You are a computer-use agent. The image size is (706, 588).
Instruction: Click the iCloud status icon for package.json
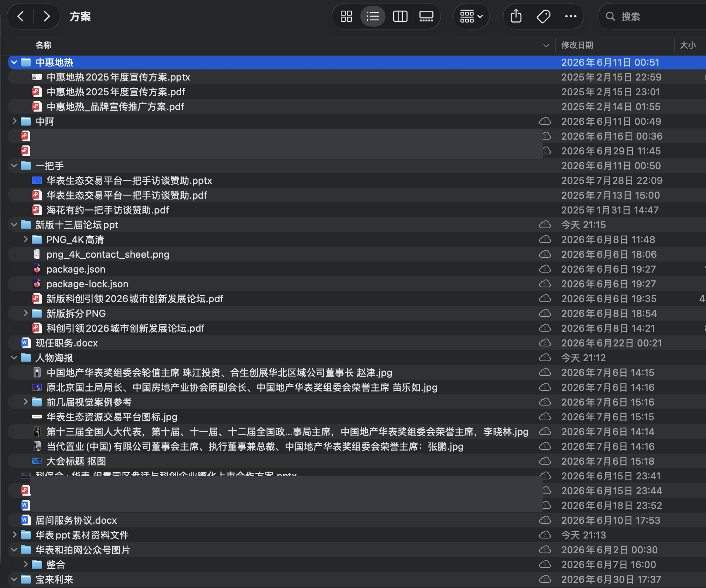click(x=545, y=269)
